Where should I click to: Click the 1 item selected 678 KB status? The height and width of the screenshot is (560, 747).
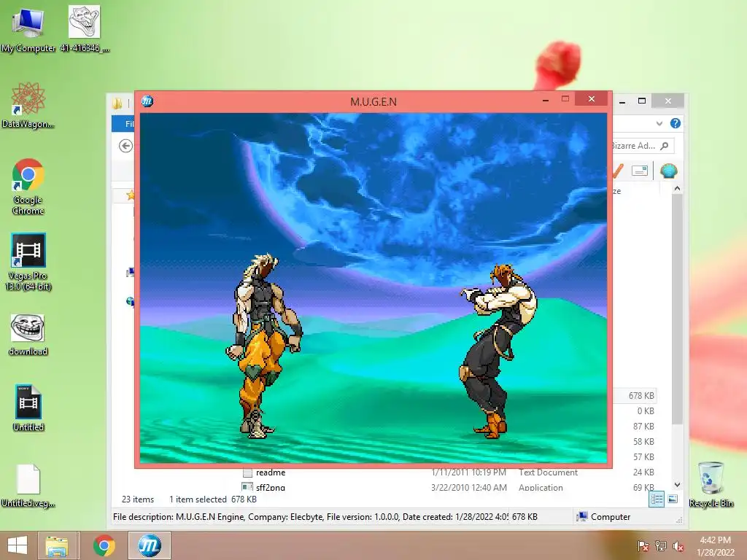(x=212, y=499)
